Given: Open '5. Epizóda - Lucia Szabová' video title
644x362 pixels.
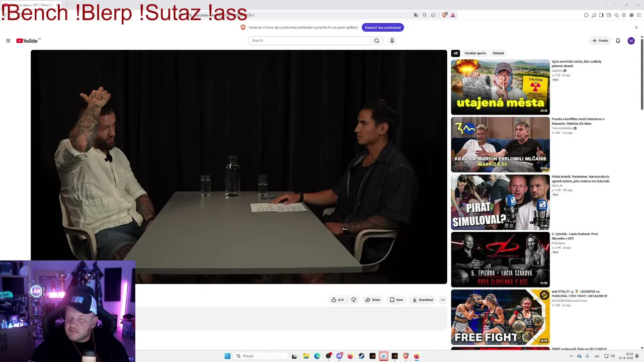Looking at the screenshot, I should [x=575, y=236].
